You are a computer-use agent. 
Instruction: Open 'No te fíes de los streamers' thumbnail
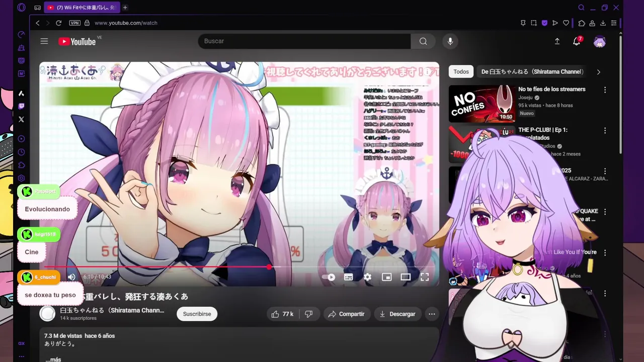(x=481, y=104)
